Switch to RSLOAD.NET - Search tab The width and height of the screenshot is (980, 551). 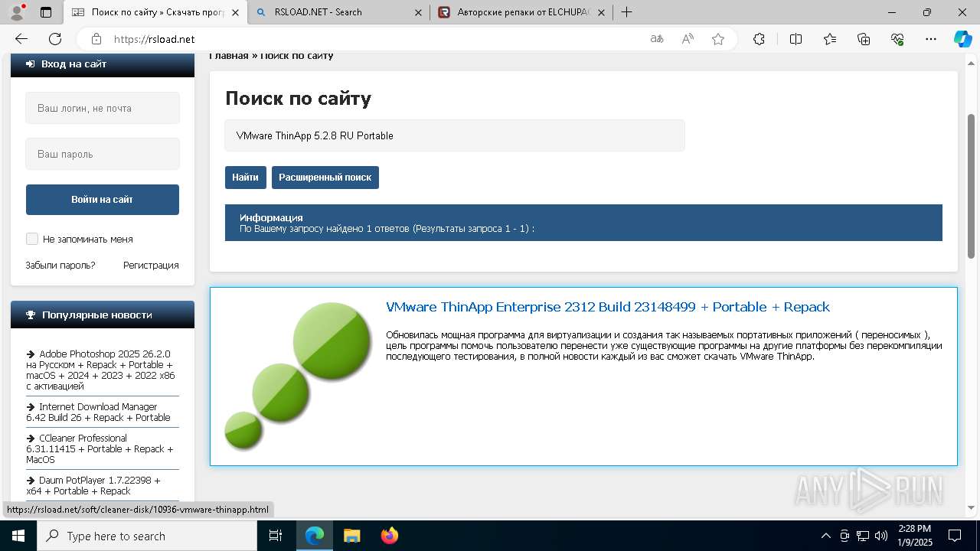(339, 12)
